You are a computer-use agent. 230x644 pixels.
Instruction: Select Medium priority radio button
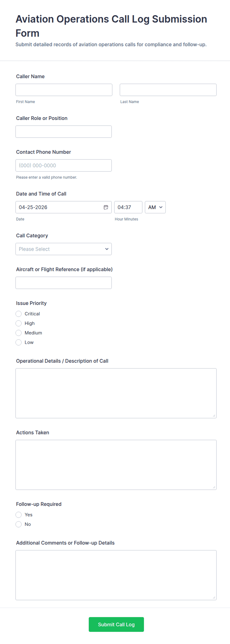tap(19, 333)
